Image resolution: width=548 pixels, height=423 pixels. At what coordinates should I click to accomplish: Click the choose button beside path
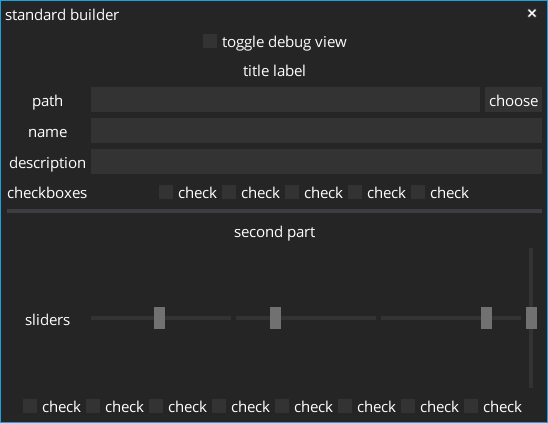click(513, 100)
